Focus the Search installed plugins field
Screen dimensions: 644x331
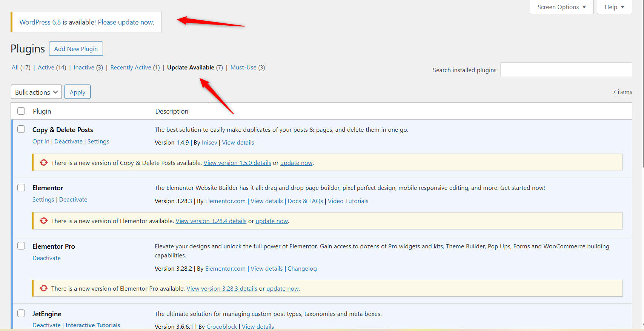click(x=566, y=70)
